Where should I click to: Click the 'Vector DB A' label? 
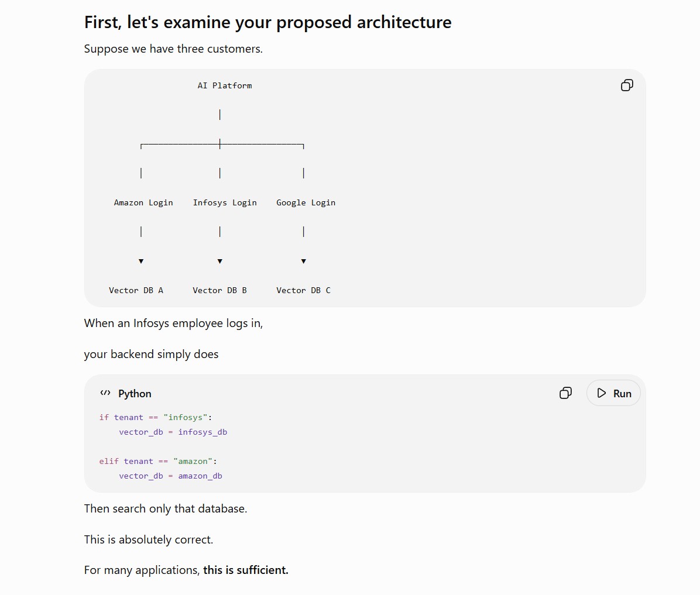pos(136,291)
